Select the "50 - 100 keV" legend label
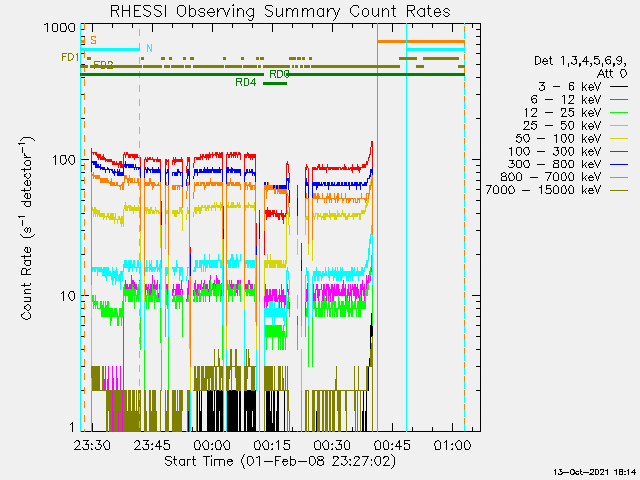This screenshot has width=640, height=480. (558, 138)
